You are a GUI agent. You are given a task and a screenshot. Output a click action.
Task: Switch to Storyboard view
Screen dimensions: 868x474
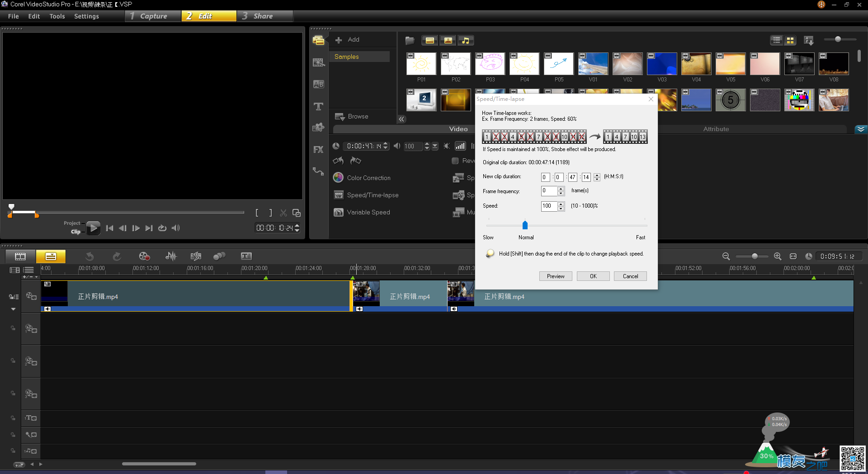pyautogui.click(x=20, y=256)
